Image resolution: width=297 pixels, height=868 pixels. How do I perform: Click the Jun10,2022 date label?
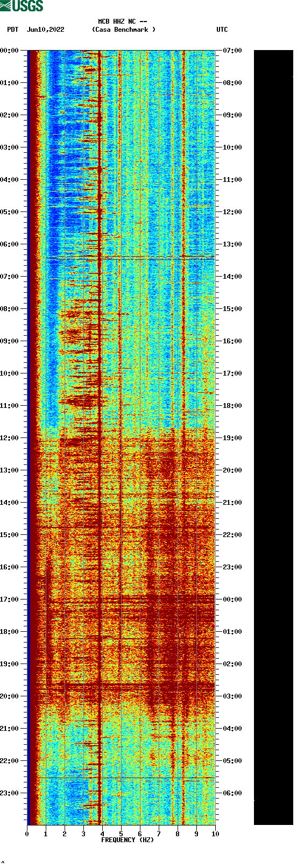point(45,30)
